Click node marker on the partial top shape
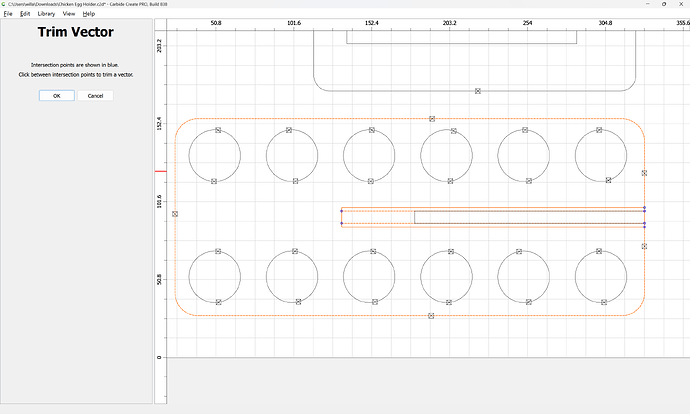690x414 pixels. 478,91
